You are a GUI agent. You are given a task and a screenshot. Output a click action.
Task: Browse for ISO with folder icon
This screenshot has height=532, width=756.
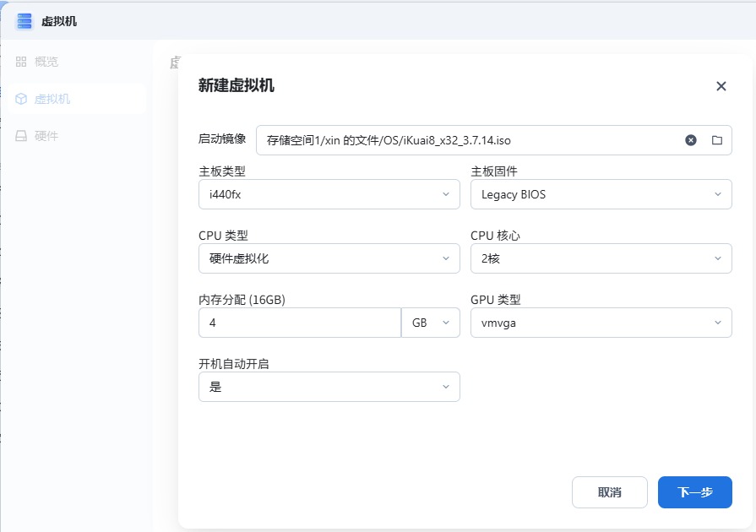click(x=717, y=140)
